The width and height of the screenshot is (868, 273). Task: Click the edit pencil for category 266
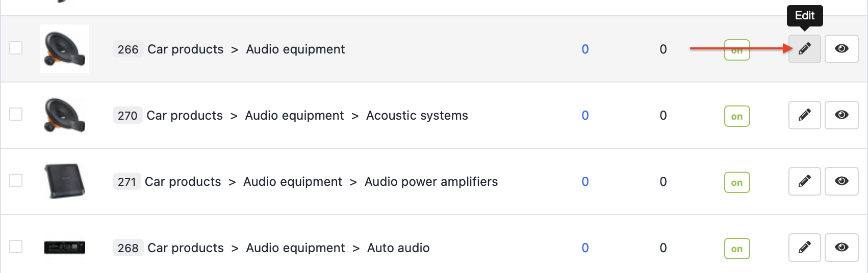(x=804, y=49)
